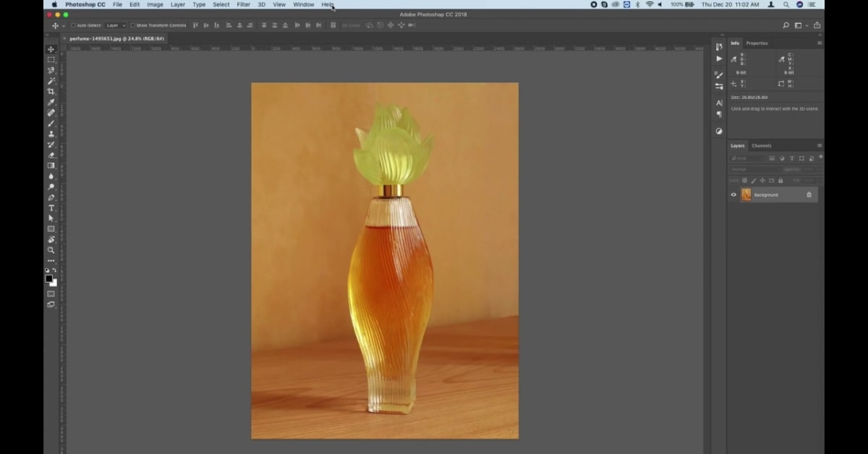Select the Rectangle shape tool
Viewport: 868px width, 454px height.
coord(51,229)
